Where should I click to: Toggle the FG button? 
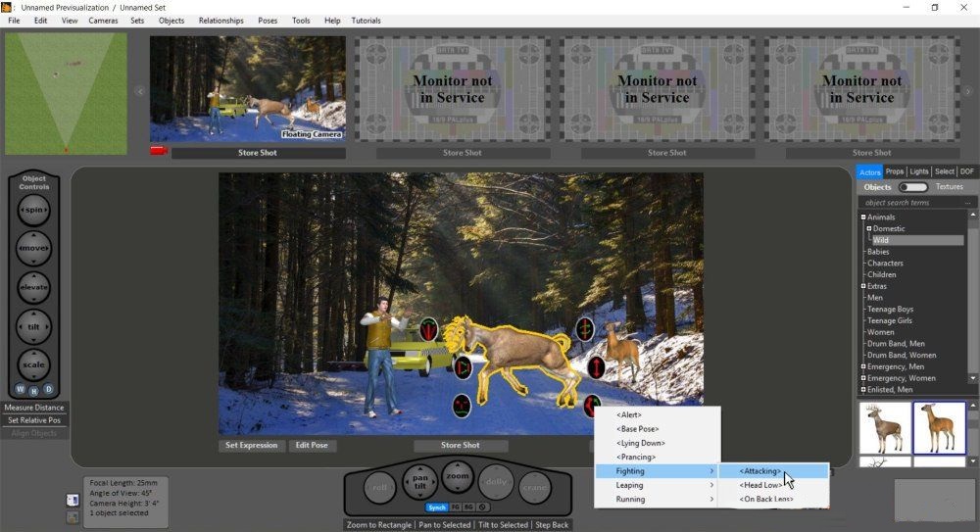pos(456,508)
